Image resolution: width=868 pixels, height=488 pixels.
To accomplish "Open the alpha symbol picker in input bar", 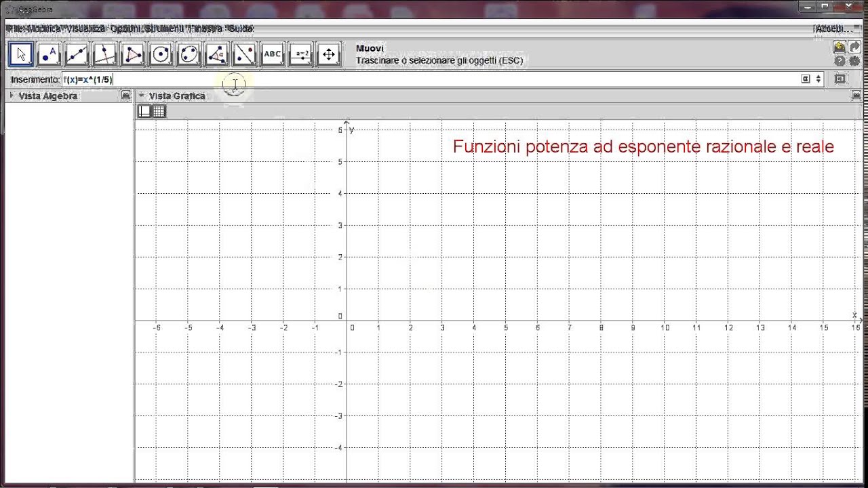I will 806,79.
